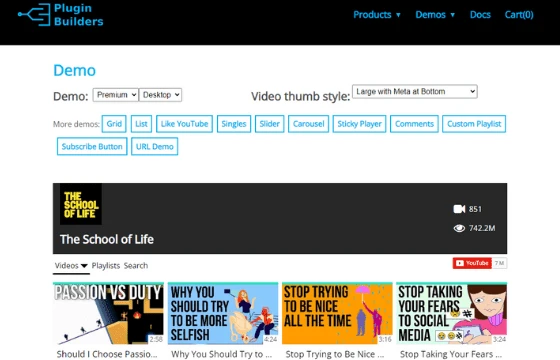Click the 4:24 duration badge
Image resolution: width=560 pixels, height=360 pixels.
click(270, 339)
